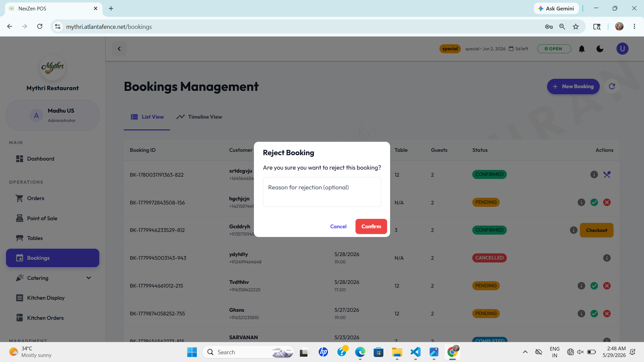Click the Mythri Restaurant logo
Screen dimensions: 644x362
point(53,67)
